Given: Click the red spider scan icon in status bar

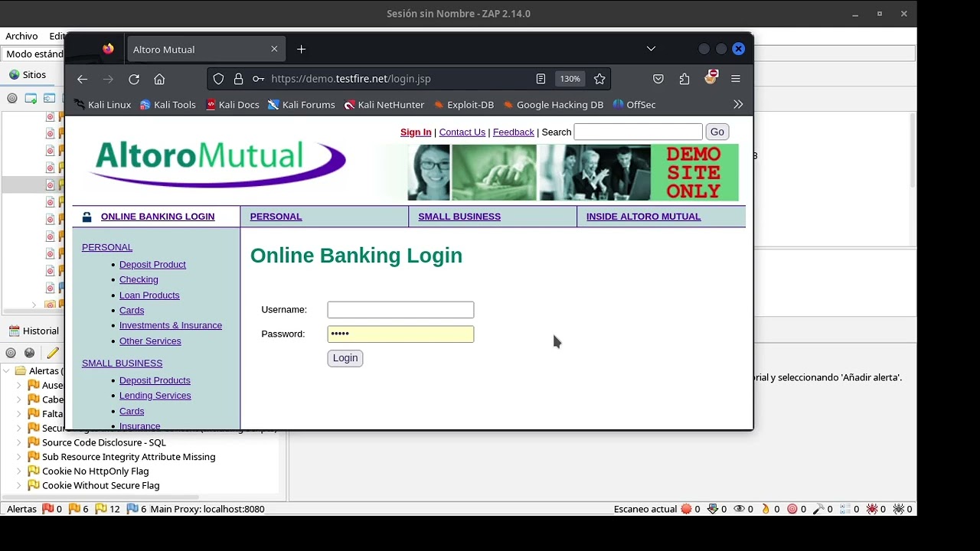Looking at the screenshot, I should coord(871,509).
